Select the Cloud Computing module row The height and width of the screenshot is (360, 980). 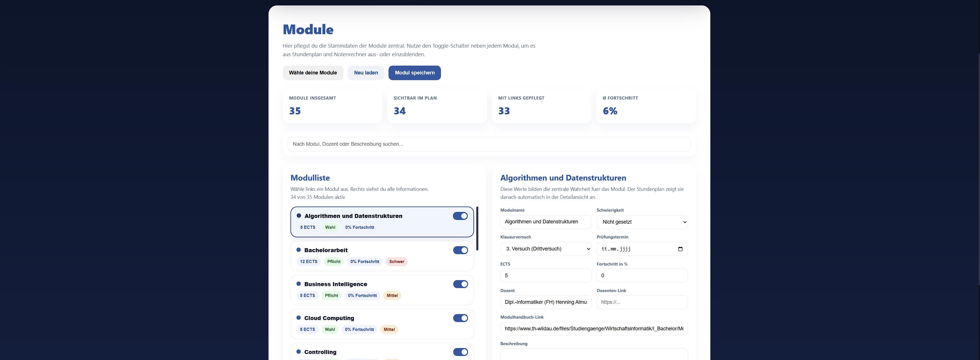(x=382, y=324)
